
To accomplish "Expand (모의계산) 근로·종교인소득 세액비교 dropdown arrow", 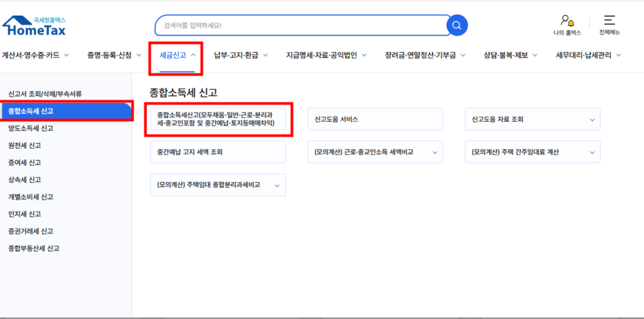I will click(435, 153).
